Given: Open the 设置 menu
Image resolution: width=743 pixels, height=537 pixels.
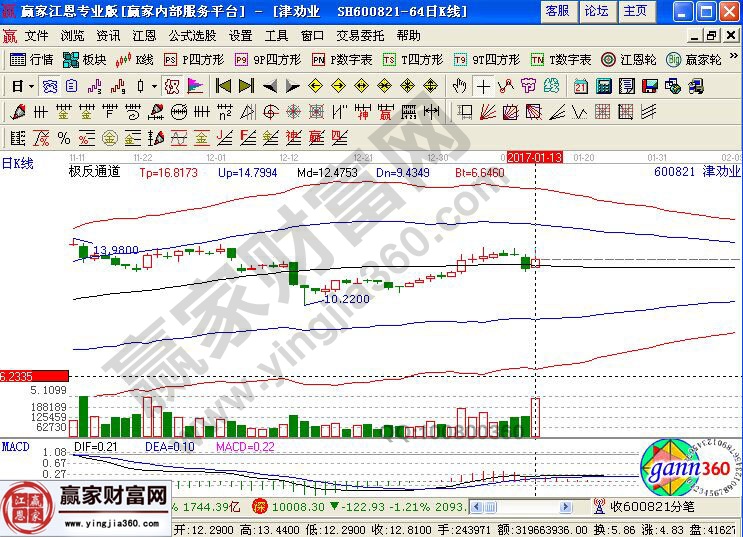Looking at the screenshot, I should coord(241,36).
